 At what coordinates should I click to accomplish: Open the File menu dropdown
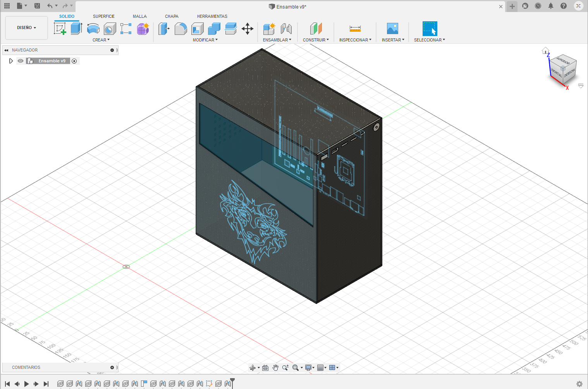click(22, 6)
